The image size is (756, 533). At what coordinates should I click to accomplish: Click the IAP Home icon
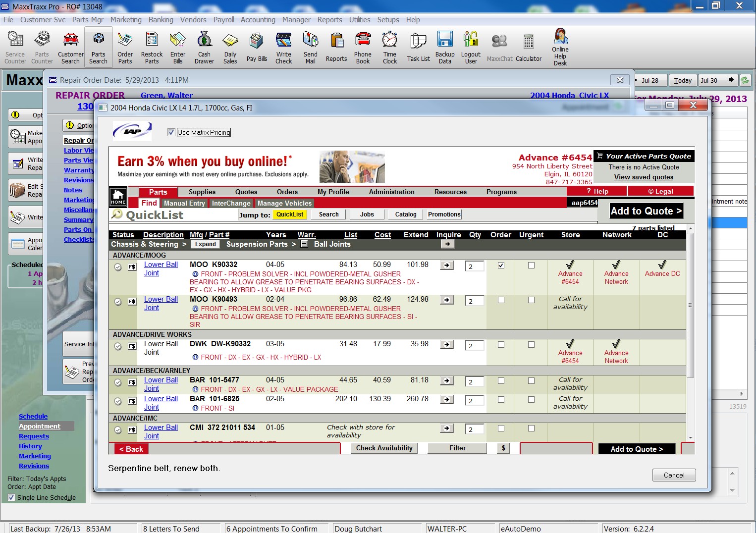(x=118, y=197)
